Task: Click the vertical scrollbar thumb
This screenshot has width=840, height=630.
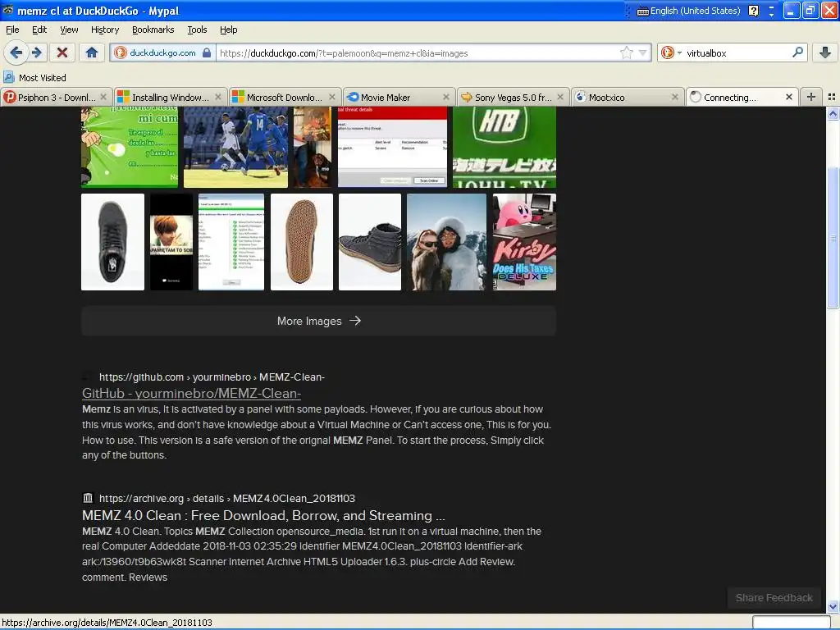Action: pos(833,237)
